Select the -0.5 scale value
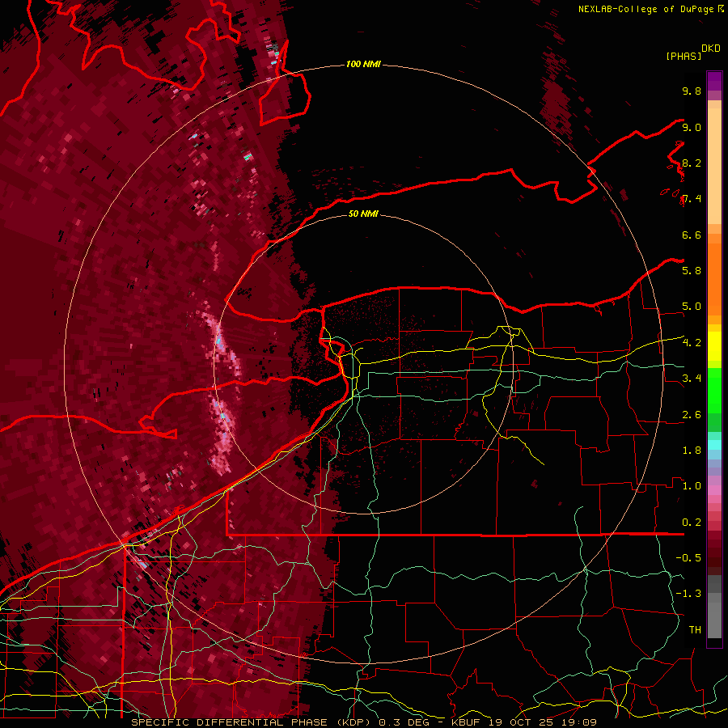This screenshot has width=728, height=728. point(688,558)
